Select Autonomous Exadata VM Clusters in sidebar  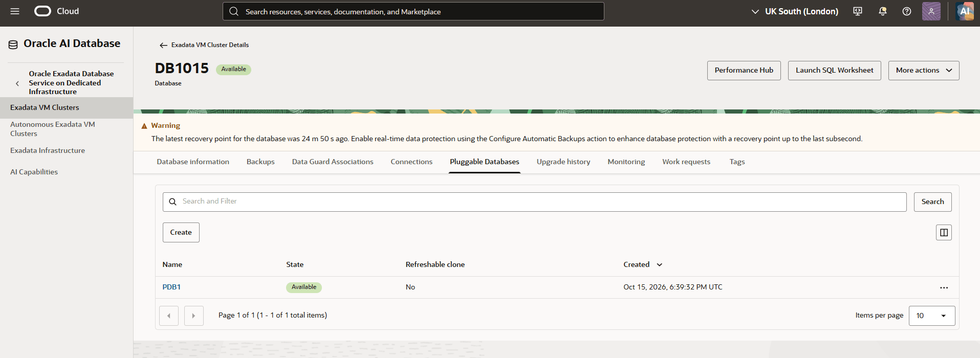pos(53,129)
